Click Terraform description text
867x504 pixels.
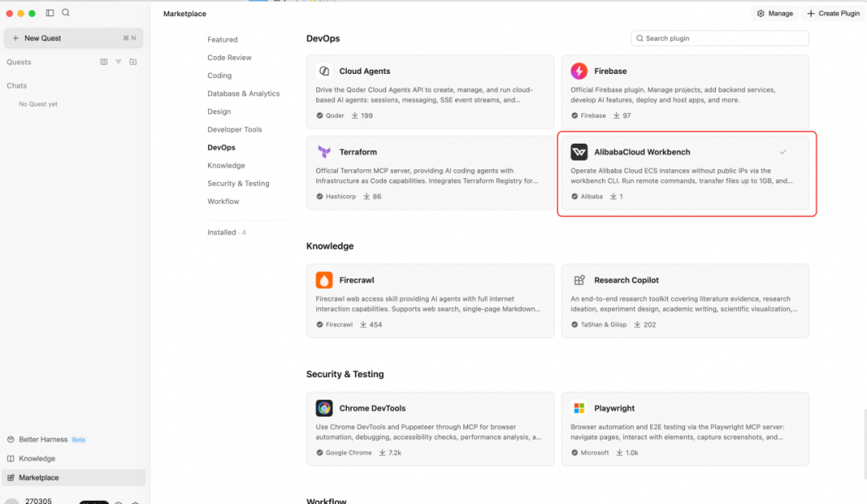pyautogui.click(x=427, y=176)
